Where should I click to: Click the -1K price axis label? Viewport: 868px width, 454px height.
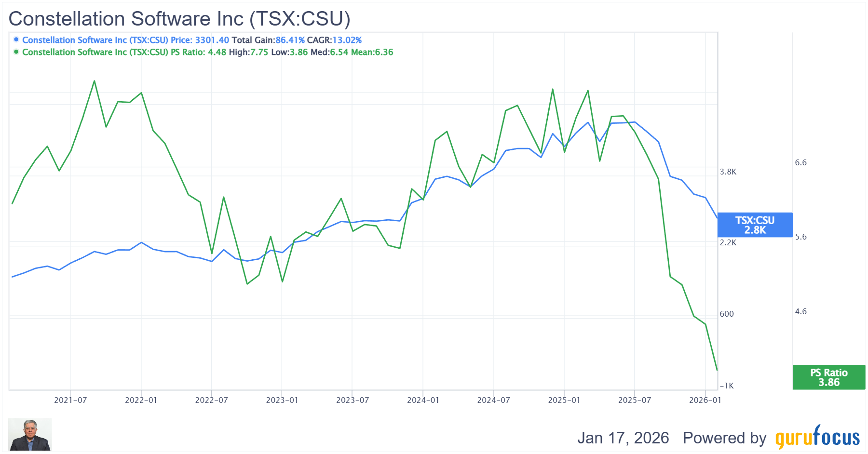(x=727, y=386)
